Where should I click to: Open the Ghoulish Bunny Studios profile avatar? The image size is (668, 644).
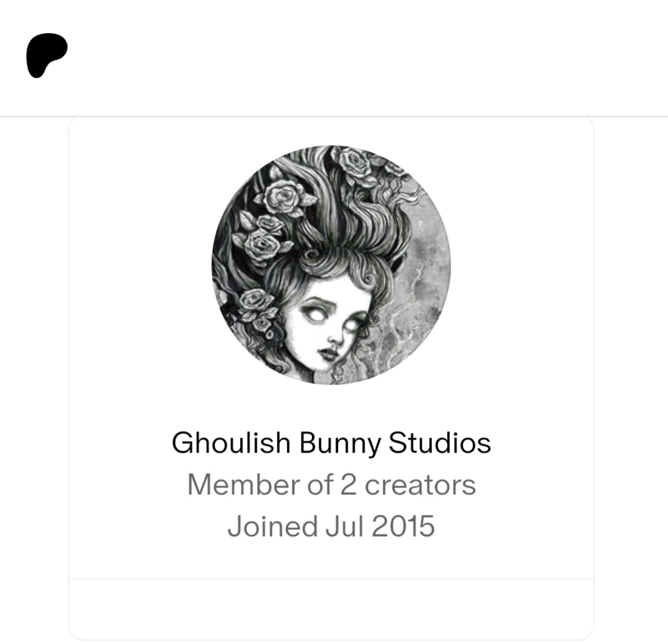point(331,265)
